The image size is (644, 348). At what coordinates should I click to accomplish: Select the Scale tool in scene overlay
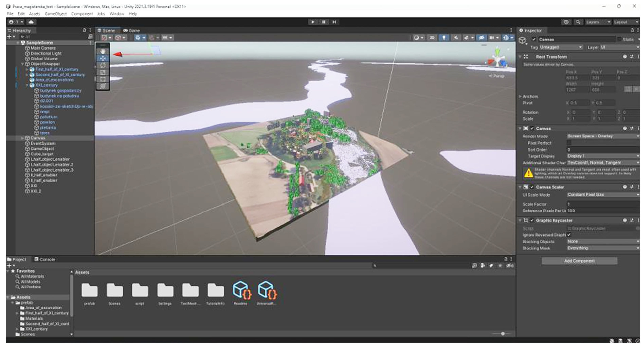(103, 72)
